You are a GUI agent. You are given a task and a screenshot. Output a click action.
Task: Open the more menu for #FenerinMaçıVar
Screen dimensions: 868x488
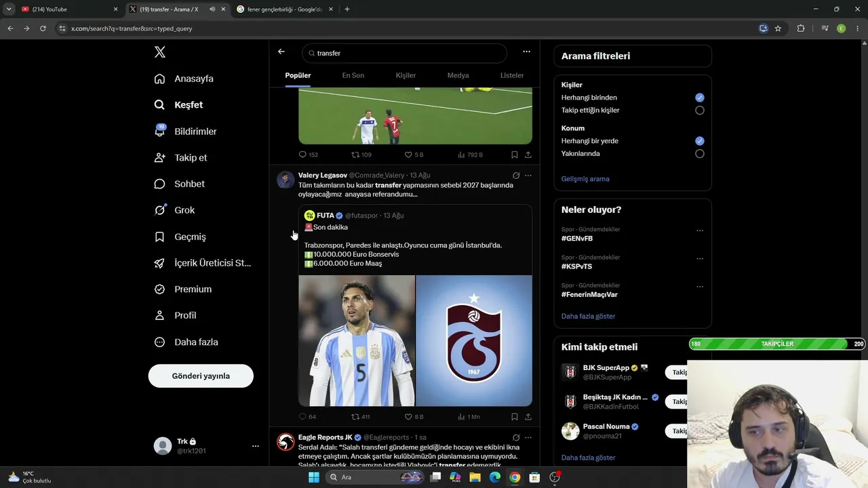(x=700, y=286)
